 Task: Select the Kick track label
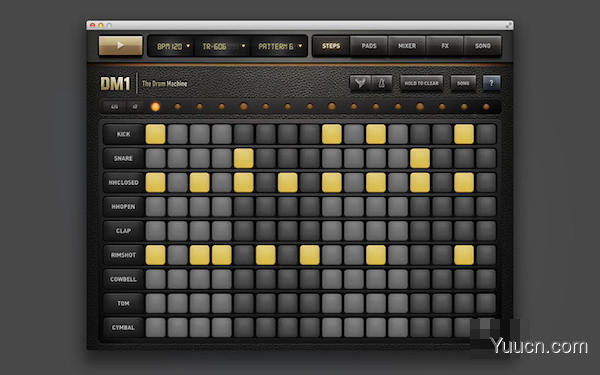123,134
